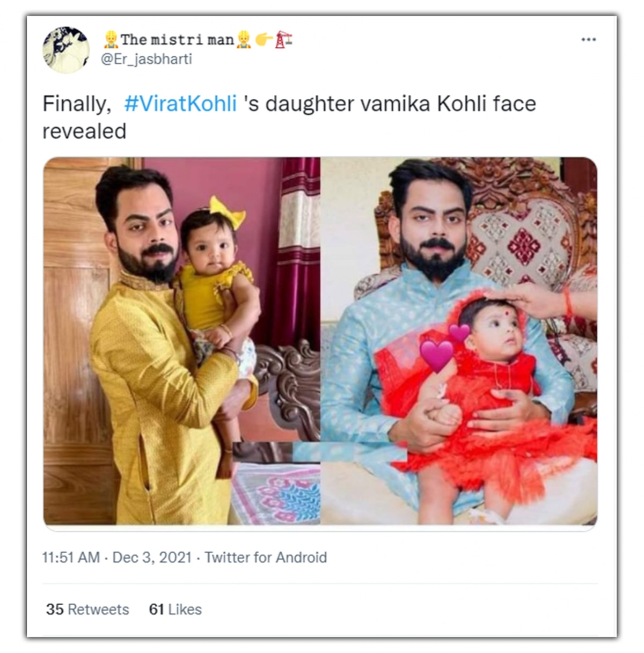Open 'The mistri man' profile name link
This screenshot has width=644, height=653.
(x=178, y=39)
